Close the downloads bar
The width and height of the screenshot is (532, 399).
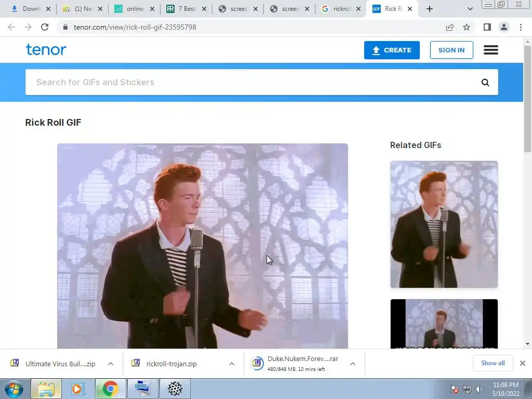pos(523,363)
